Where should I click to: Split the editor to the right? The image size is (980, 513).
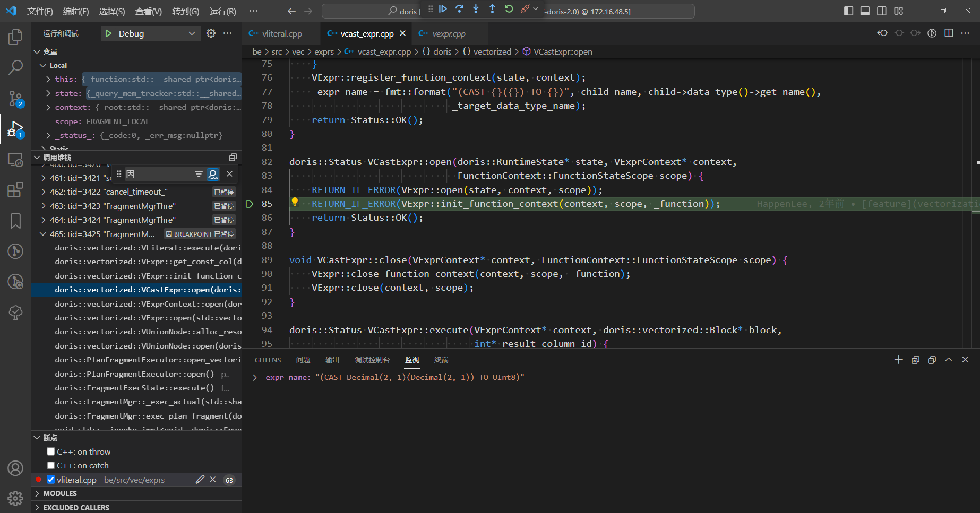[949, 33]
